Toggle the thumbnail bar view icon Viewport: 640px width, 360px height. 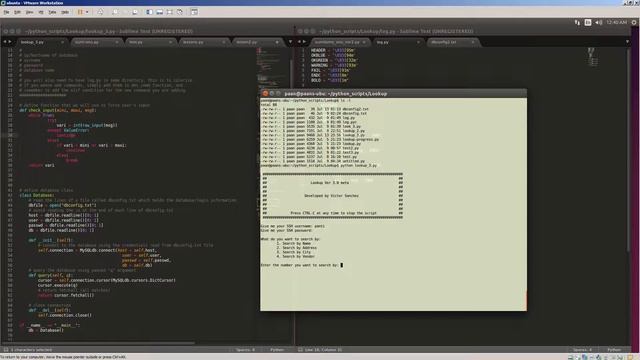[x=160, y=12]
